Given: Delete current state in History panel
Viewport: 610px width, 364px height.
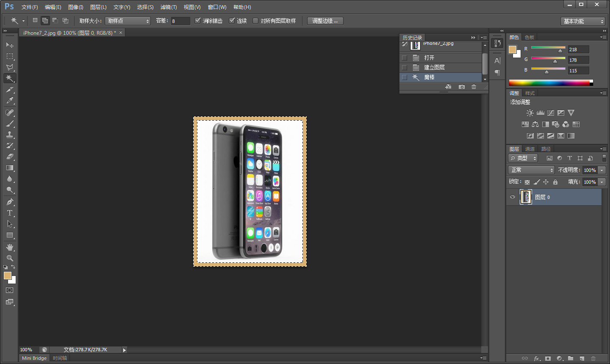Looking at the screenshot, I should 474,87.
